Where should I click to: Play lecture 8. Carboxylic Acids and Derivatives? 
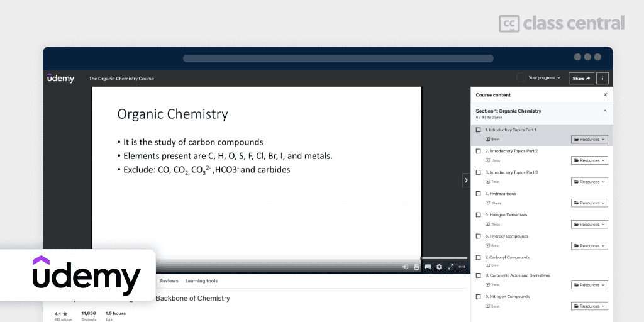pos(518,275)
